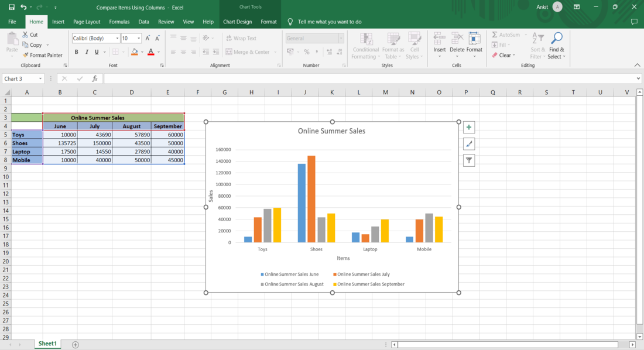The width and height of the screenshot is (644, 350).
Task: Select the Format Painter tool
Action: (42, 55)
